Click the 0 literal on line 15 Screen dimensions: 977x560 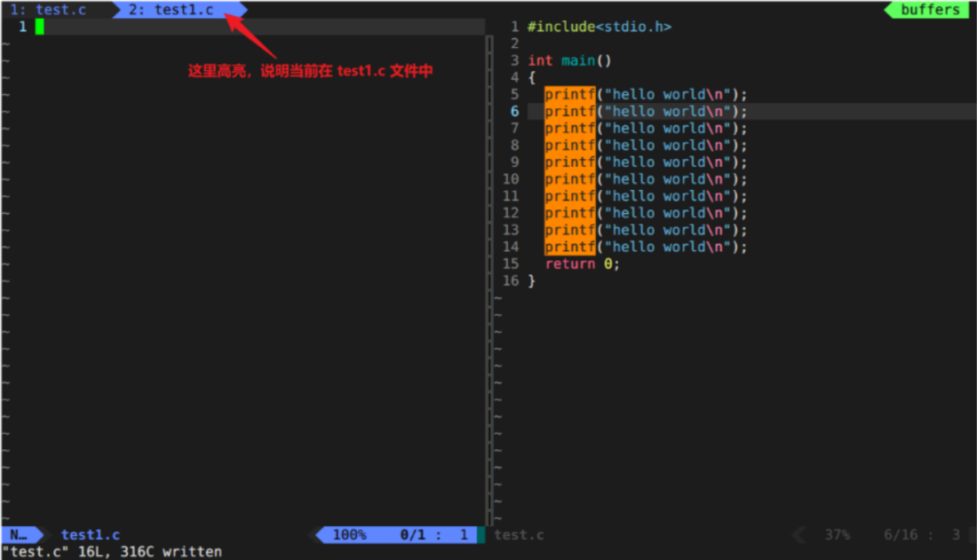click(608, 264)
